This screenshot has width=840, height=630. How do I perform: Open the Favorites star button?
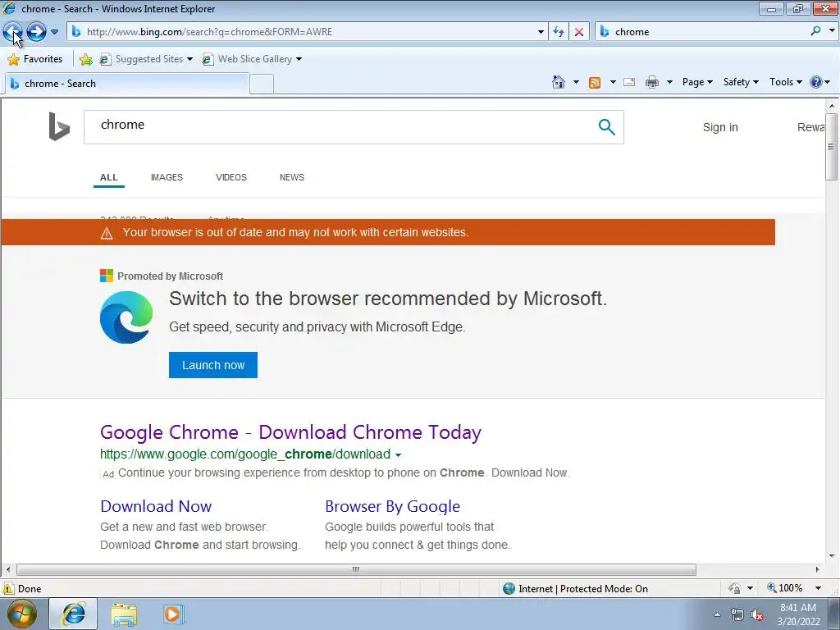(35, 59)
